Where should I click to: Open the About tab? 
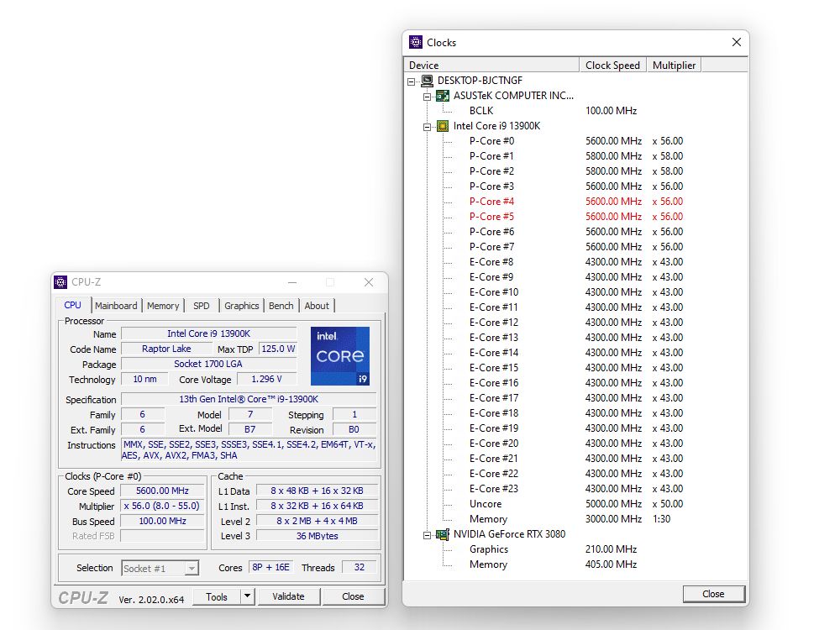317,306
